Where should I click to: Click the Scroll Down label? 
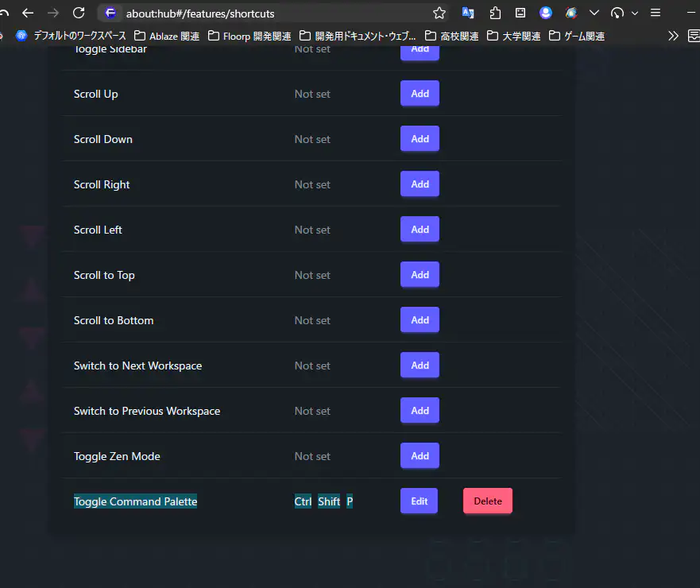click(102, 139)
